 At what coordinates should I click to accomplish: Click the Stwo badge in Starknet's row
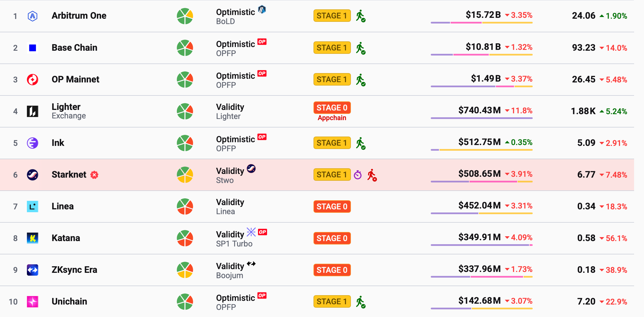(251, 168)
